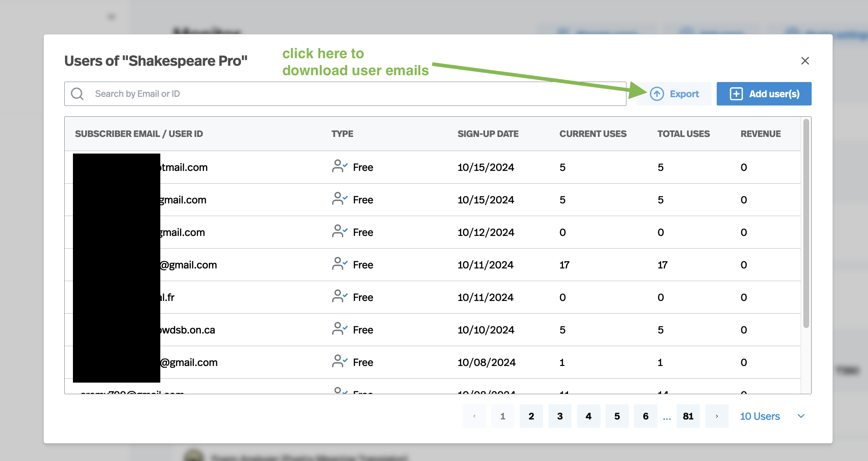Click sign-up date 10/12/2024

coord(486,232)
